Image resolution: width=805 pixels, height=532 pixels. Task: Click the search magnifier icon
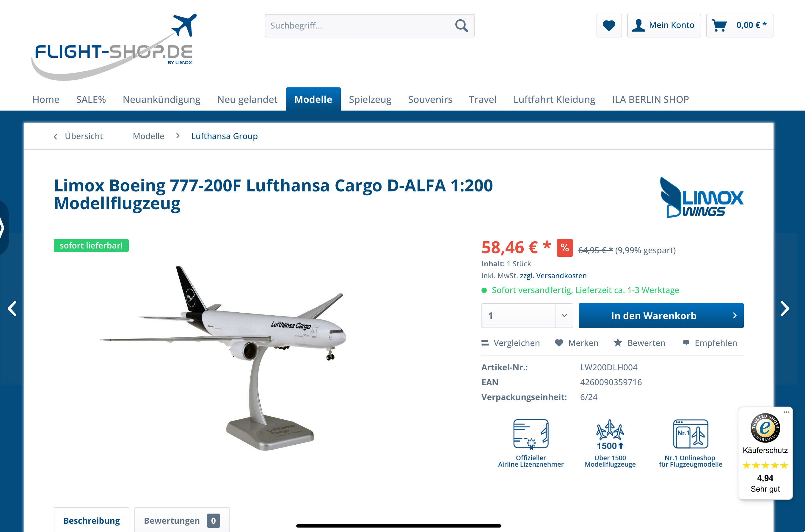[461, 26]
